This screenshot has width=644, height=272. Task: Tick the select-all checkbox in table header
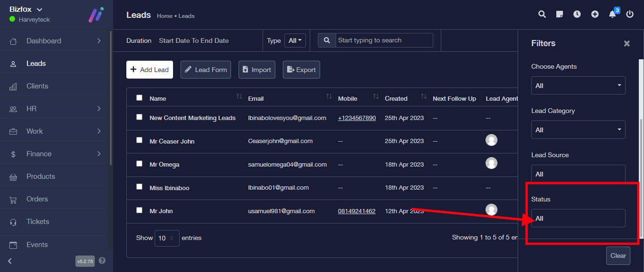coord(139,98)
